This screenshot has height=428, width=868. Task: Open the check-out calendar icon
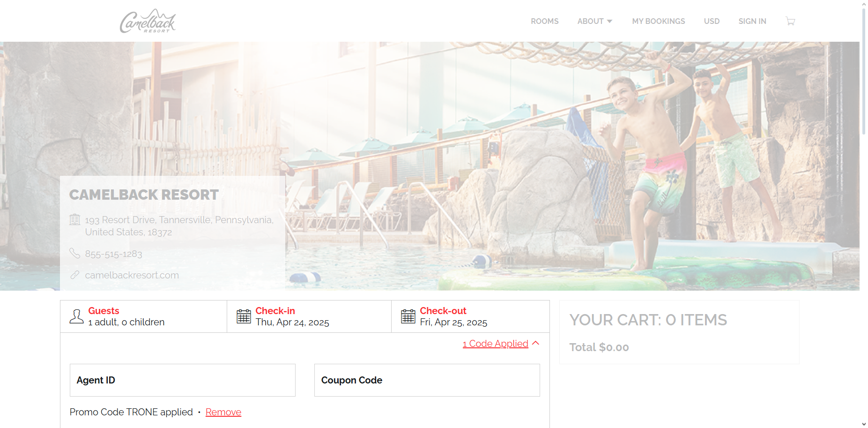point(408,316)
